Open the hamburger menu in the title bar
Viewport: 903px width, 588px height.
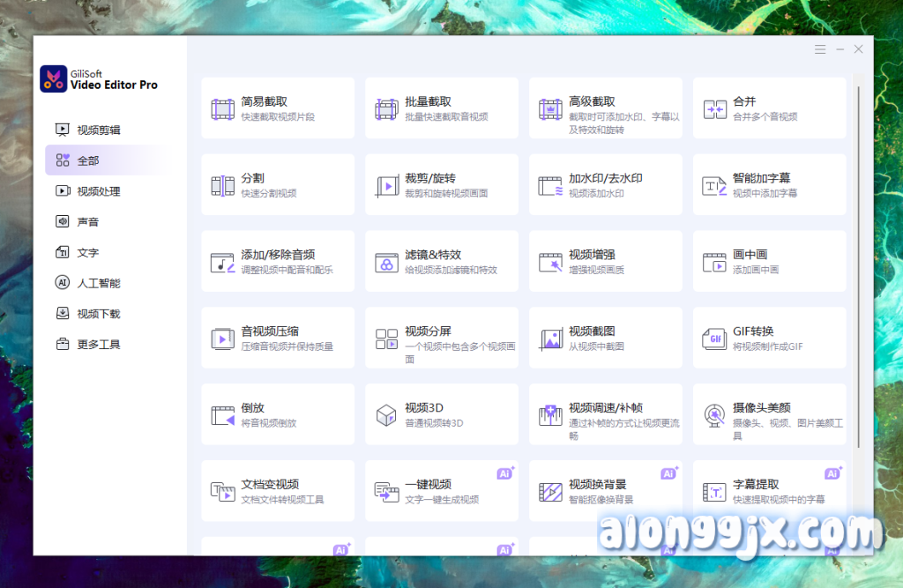[x=820, y=49]
